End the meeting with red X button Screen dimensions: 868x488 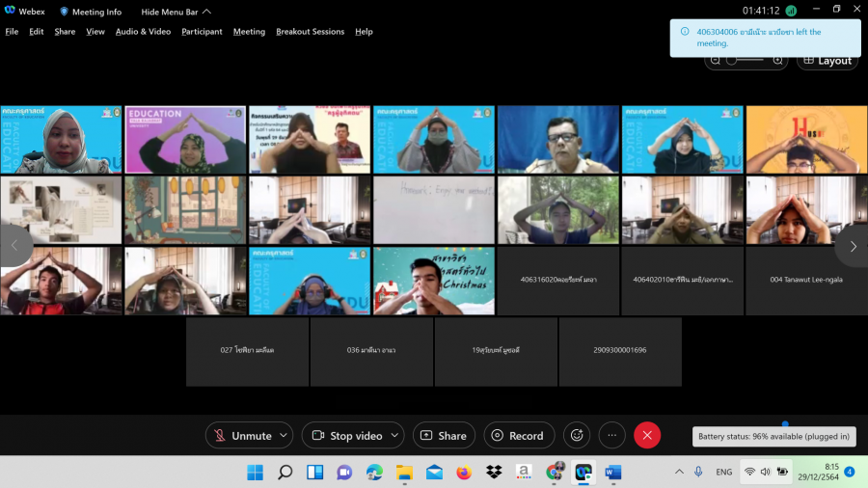[x=647, y=436]
